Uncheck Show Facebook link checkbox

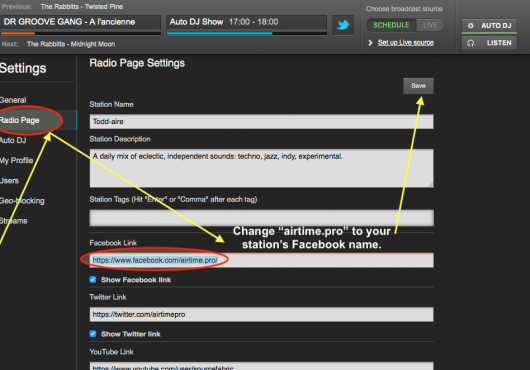tap(93, 279)
